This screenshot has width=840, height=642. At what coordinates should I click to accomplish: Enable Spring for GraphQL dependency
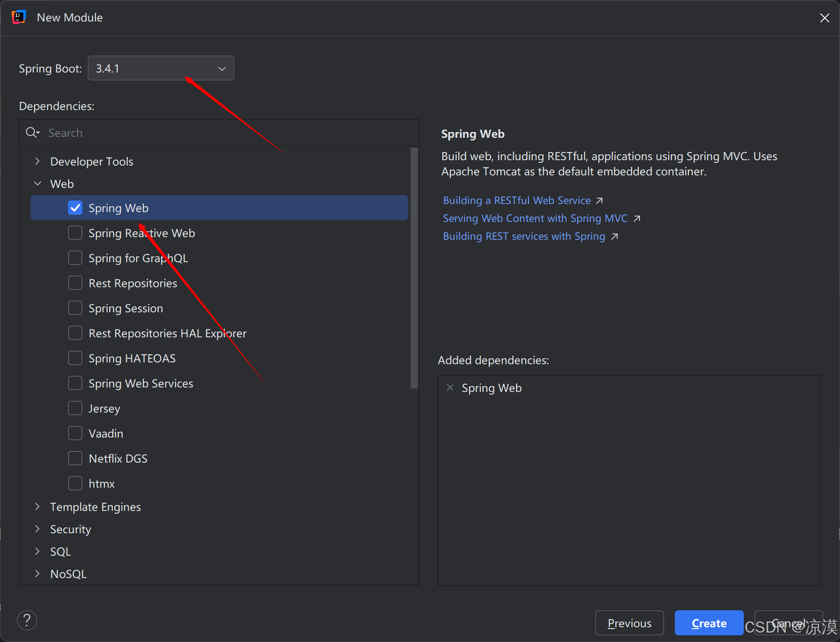75,258
